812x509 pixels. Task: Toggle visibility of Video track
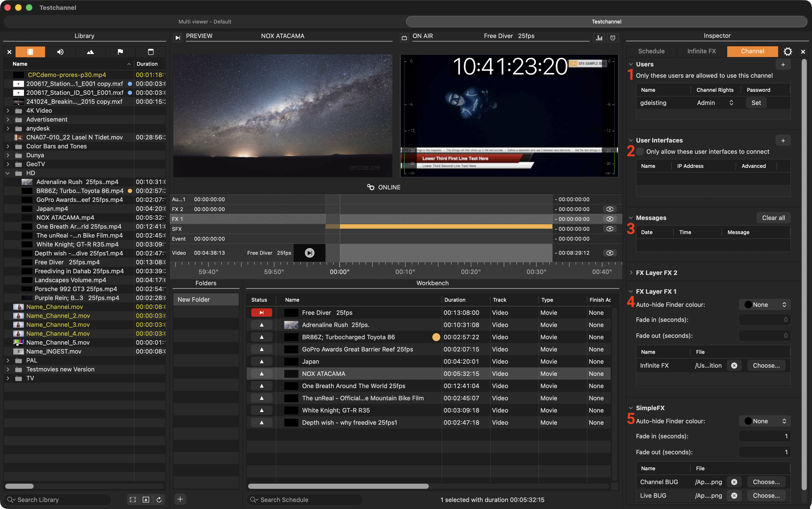[610, 253]
